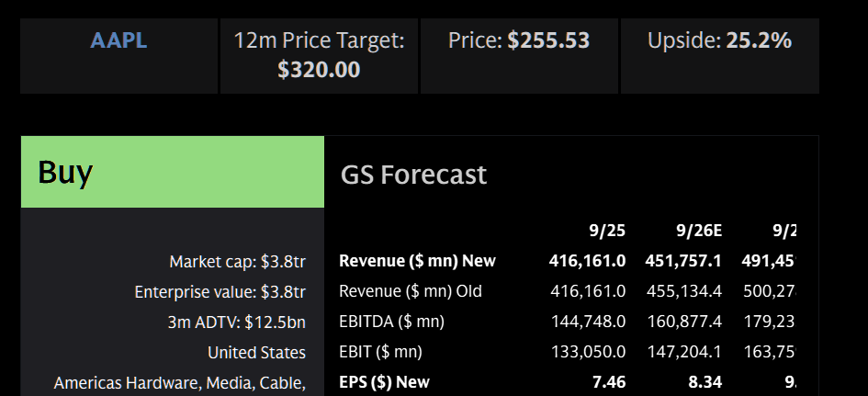Click the Enterprise value $3.8tr text
This screenshot has width=868, height=396.
(220, 292)
